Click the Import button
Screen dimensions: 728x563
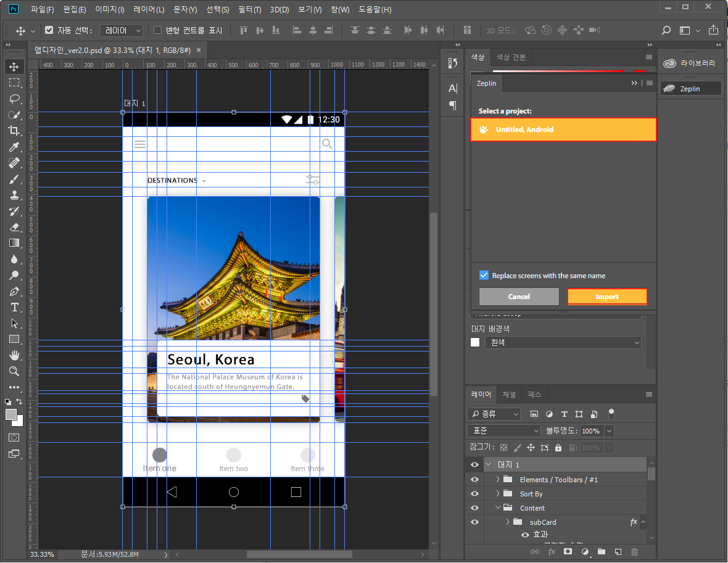607,297
